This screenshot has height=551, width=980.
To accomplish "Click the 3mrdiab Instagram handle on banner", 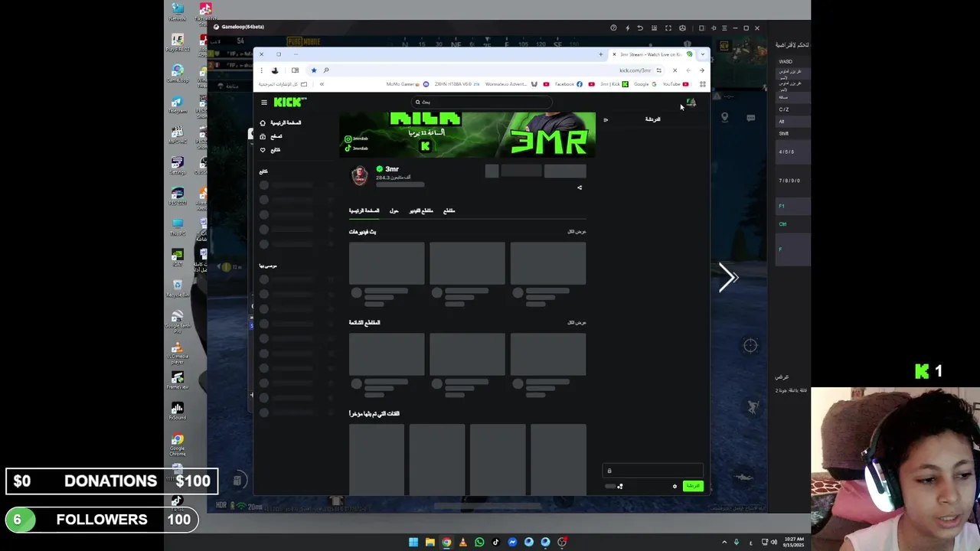I will point(357,139).
